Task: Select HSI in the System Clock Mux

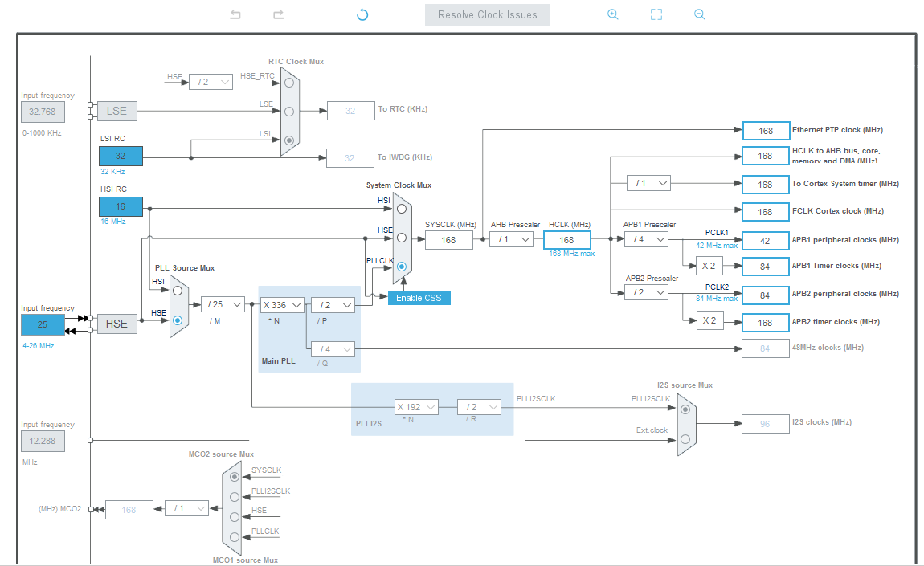Action: coord(401,207)
